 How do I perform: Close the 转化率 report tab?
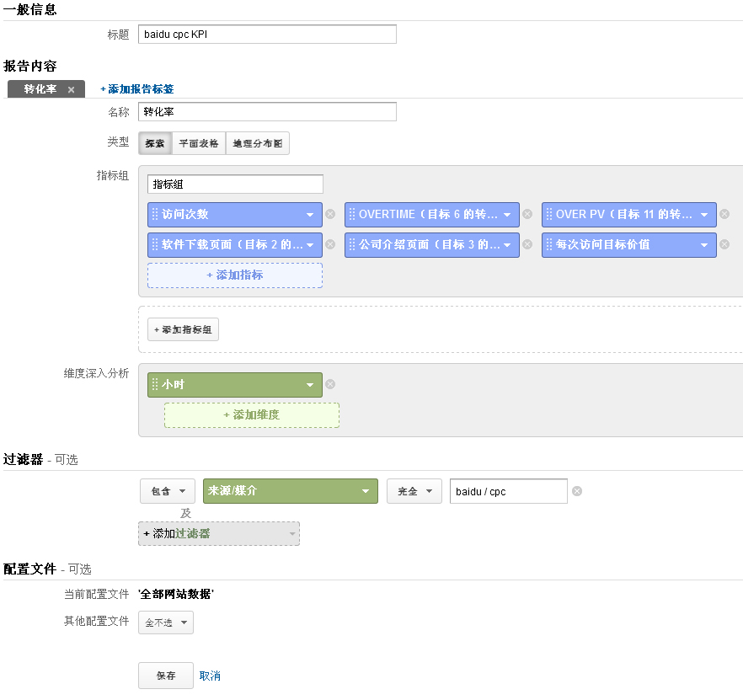click(x=72, y=89)
